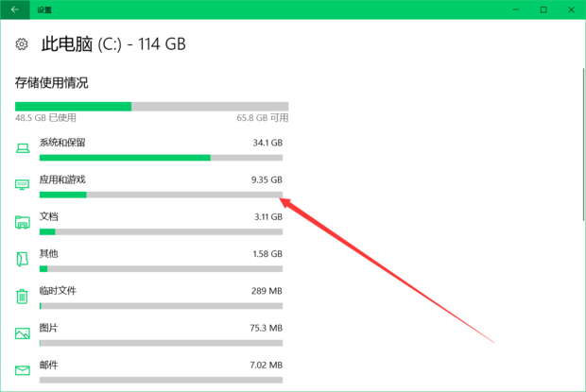Maximize the 设置 window
Viewport: 586px width, 392px height.
coord(543,9)
